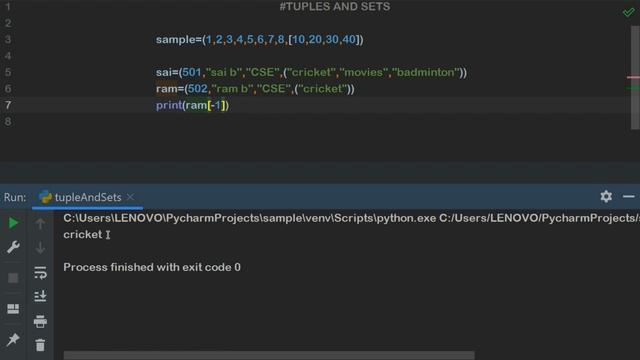Click the red error stripe marker in the editor

click(x=633, y=77)
